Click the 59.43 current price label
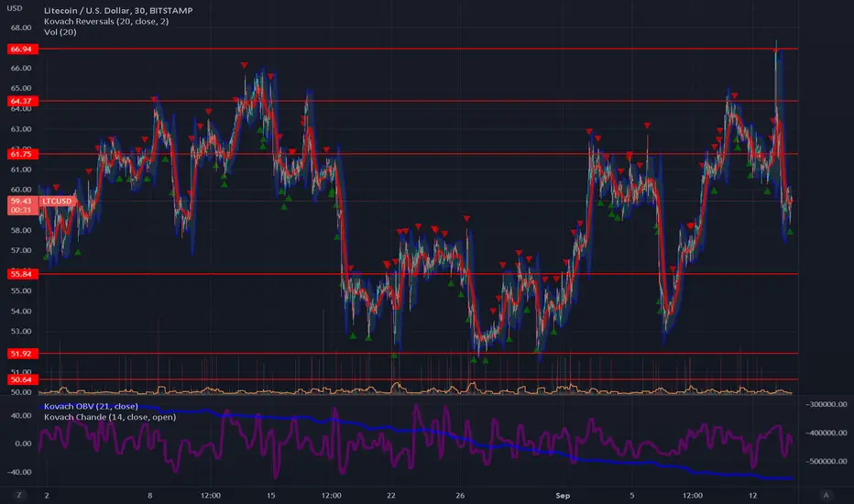854x504 pixels. pyautogui.click(x=22, y=205)
